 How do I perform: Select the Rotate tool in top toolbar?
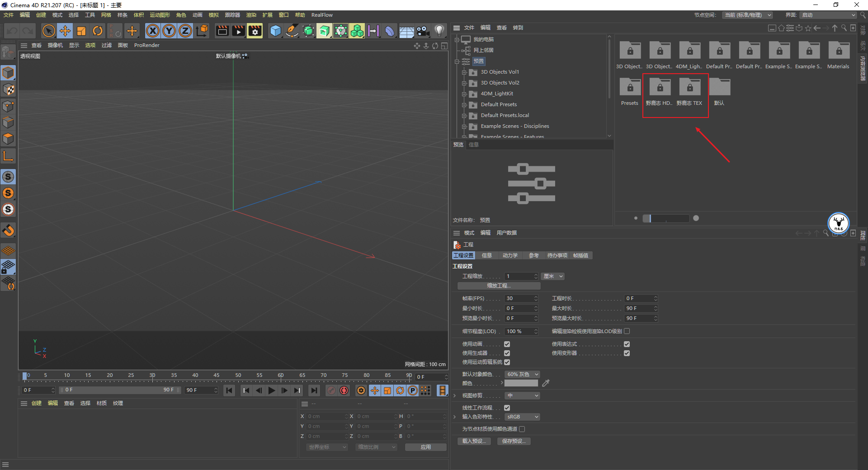coord(98,31)
